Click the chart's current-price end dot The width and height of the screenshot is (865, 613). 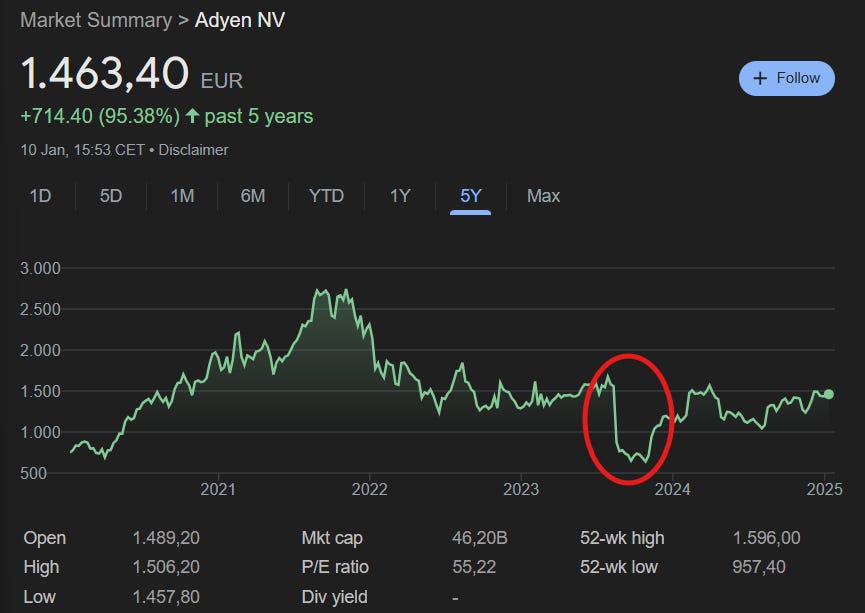point(829,394)
